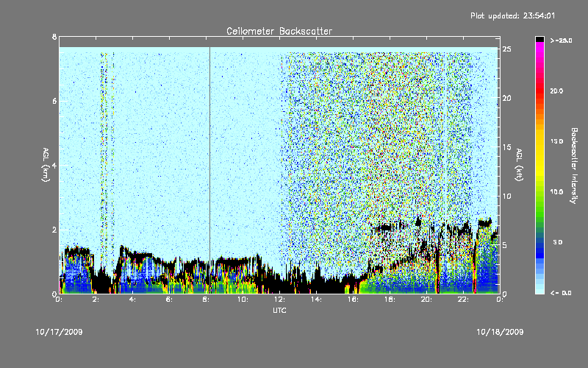Select the black top of the color scale

[x=539, y=39]
